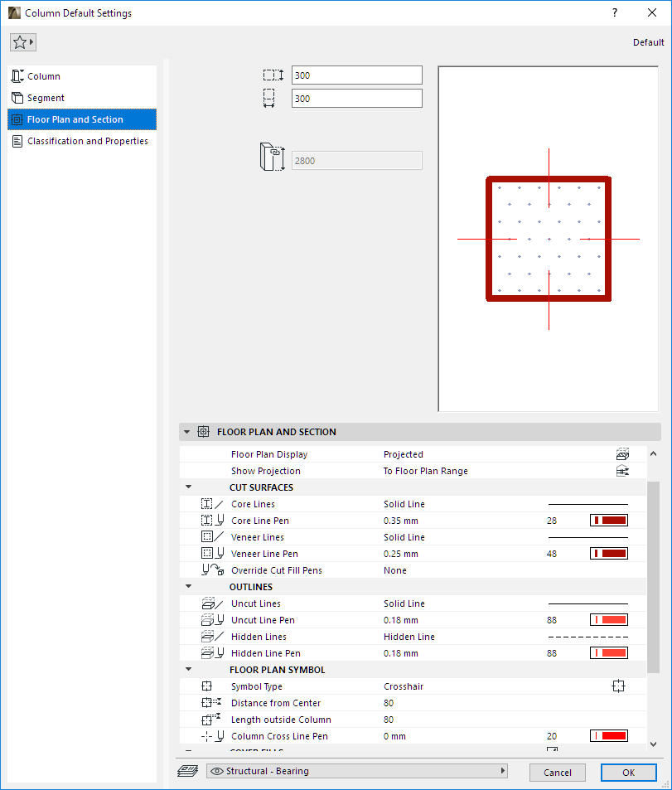
Task: Click Veneer Line Pen number 48
Action: point(552,554)
